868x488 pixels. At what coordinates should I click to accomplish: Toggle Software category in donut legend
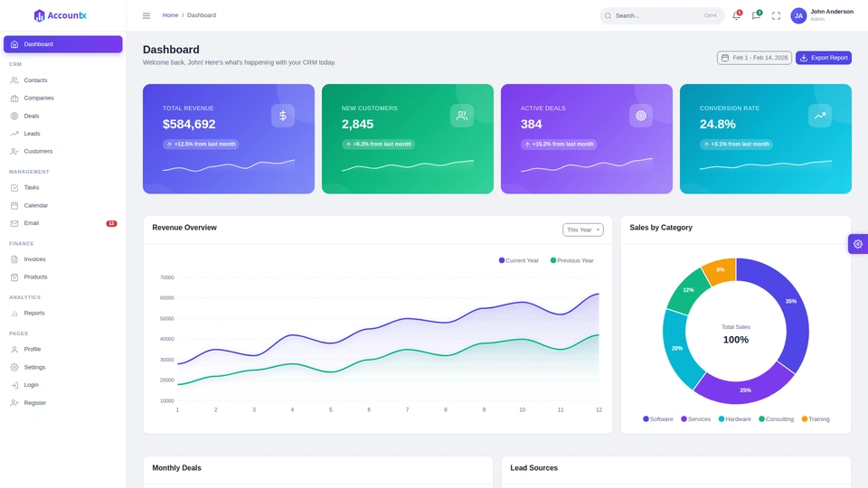pos(657,419)
